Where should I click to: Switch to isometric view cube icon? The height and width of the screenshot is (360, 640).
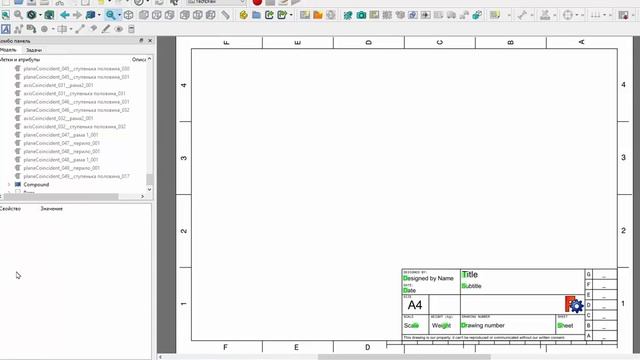point(129,15)
